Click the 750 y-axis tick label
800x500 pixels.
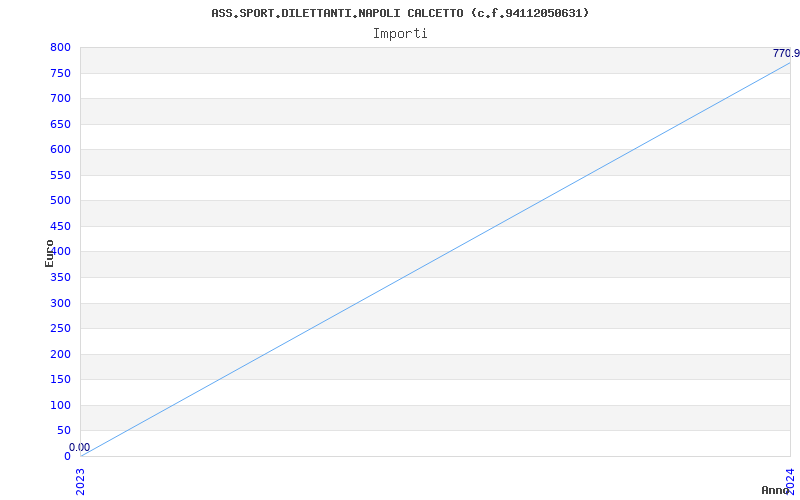pos(60,73)
